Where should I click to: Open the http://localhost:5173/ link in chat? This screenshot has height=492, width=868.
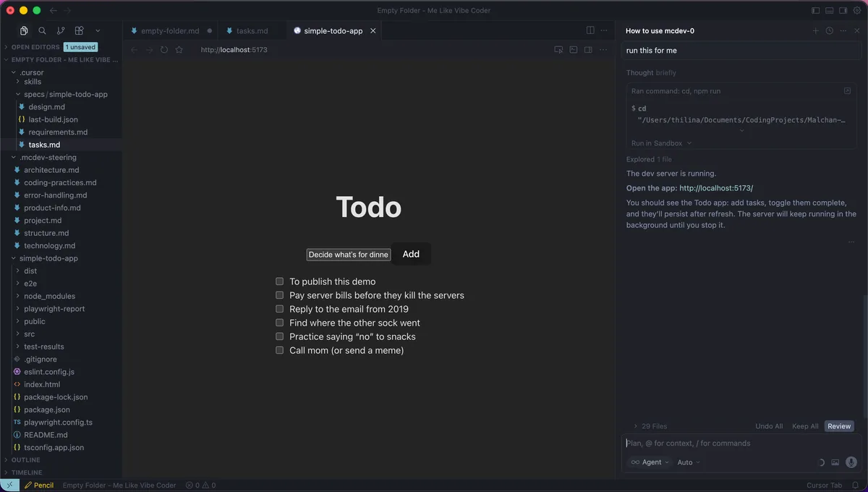click(716, 188)
